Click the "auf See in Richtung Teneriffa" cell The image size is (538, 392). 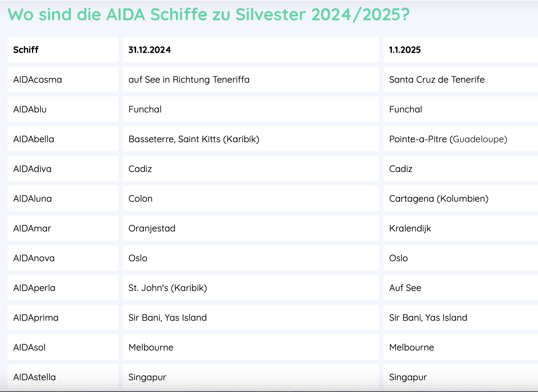(189, 80)
